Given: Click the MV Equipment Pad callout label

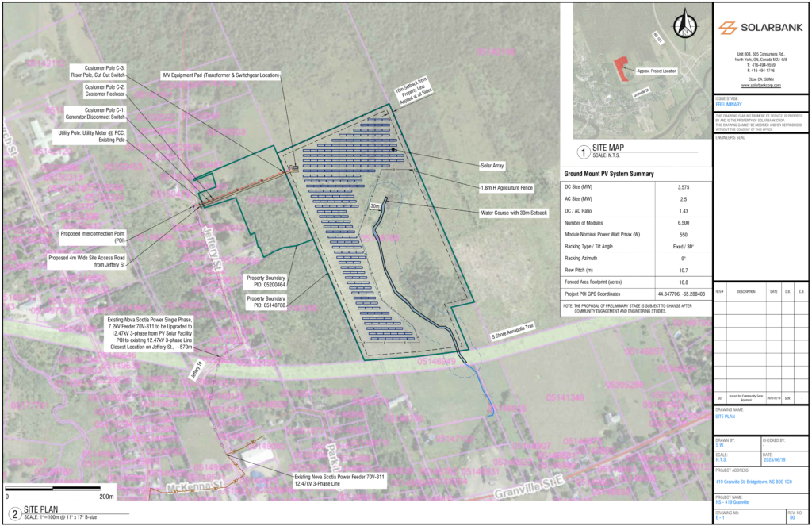Looking at the screenshot, I should [221, 75].
